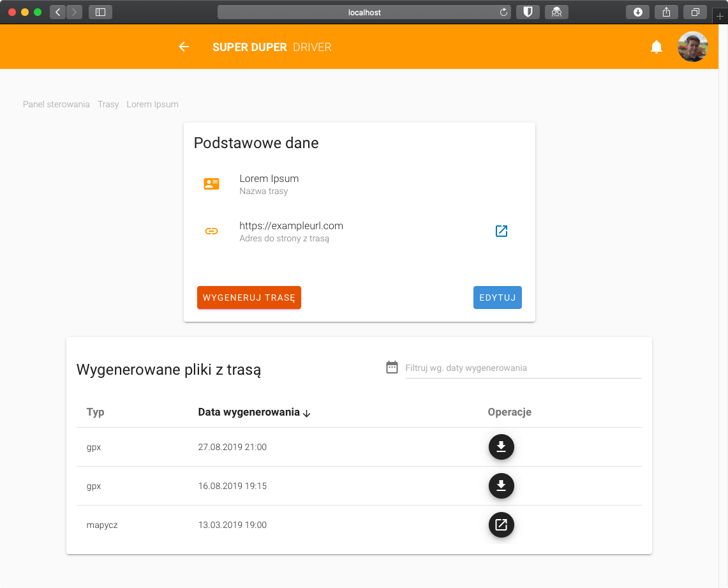The height and width of the screenshot is (588, 728).
Task: Click the Wygeneruj trasę button
Action: click(249, 298)
